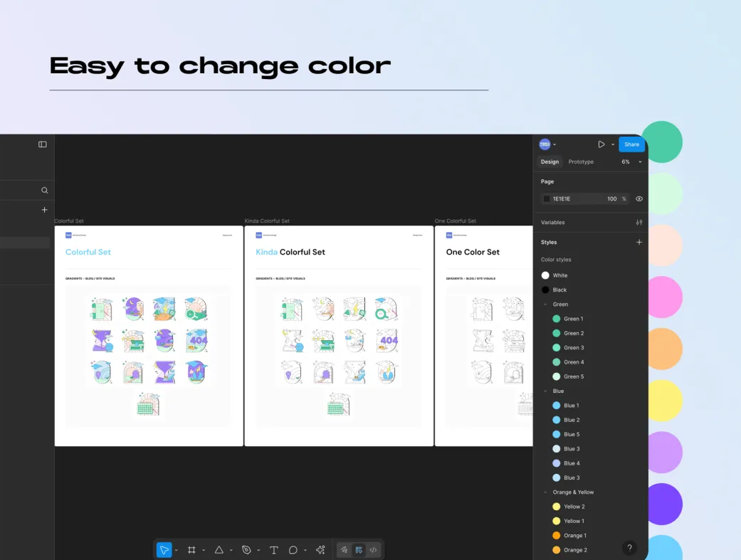The height and width of the screenshot is (560, 741).
Task: Collapse the Green color styles group
Action: pyautogui.click(x=545, y=305)
